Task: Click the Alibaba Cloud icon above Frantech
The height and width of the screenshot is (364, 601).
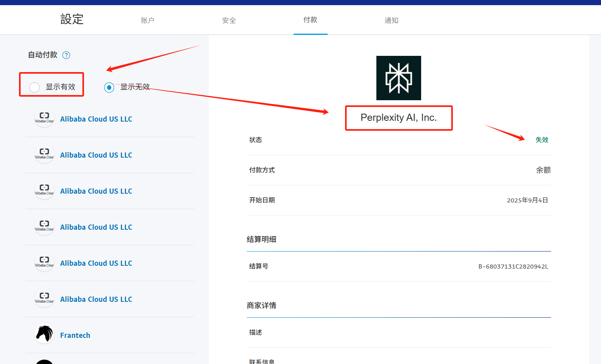Action: pos(44,298)
